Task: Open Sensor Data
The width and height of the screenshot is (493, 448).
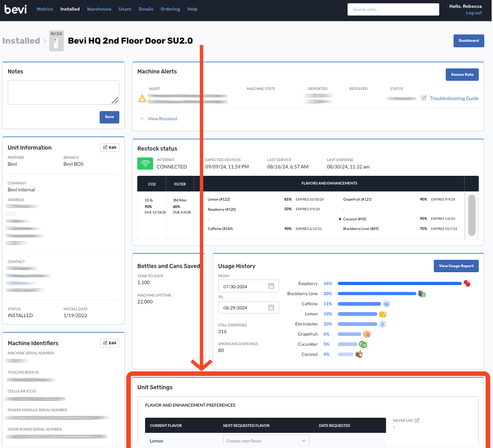Action: 462,74
